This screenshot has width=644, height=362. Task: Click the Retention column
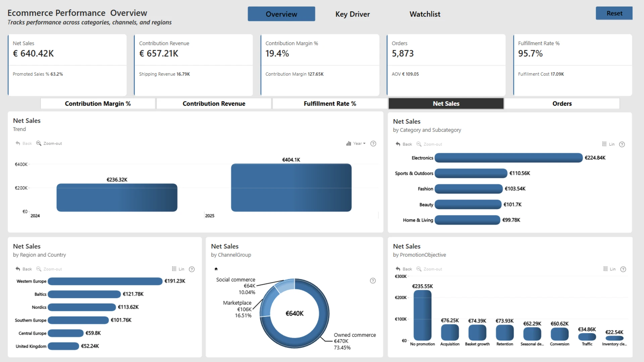click(505, 333)
